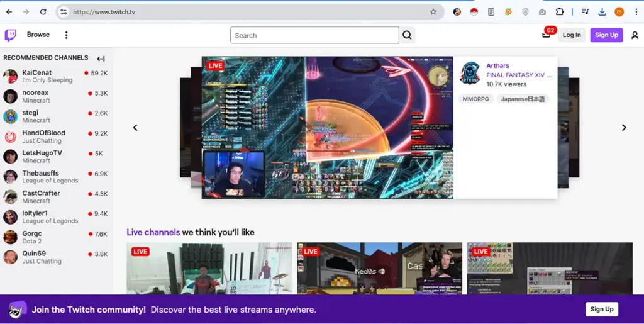Open the FINAL FANTASY XIV category link

click(x=519, y=75)
